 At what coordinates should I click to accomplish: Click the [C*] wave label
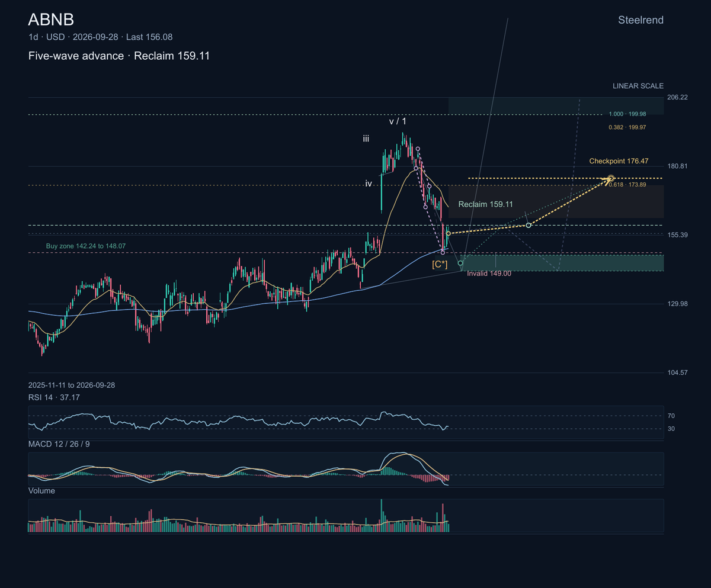pos(440,265)
